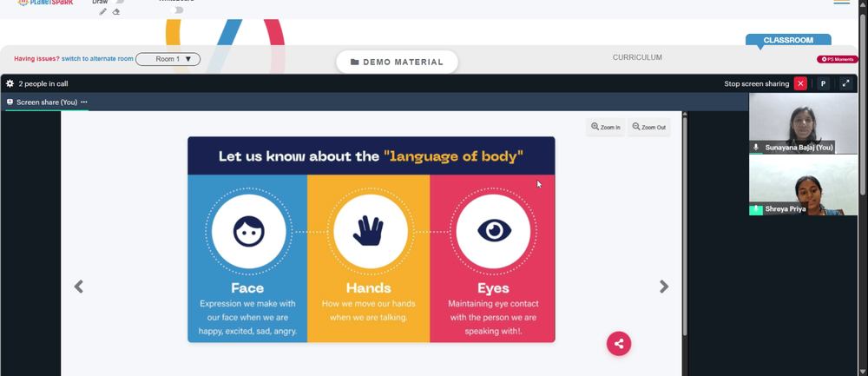868x376 pixels.
Task: Click the 'Hands' heading on slide
Action: [369, 288]
